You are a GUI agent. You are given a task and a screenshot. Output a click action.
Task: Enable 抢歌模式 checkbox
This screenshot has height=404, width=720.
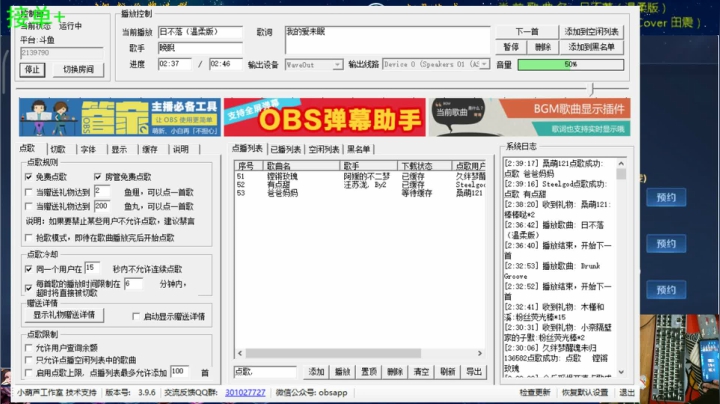28,238
